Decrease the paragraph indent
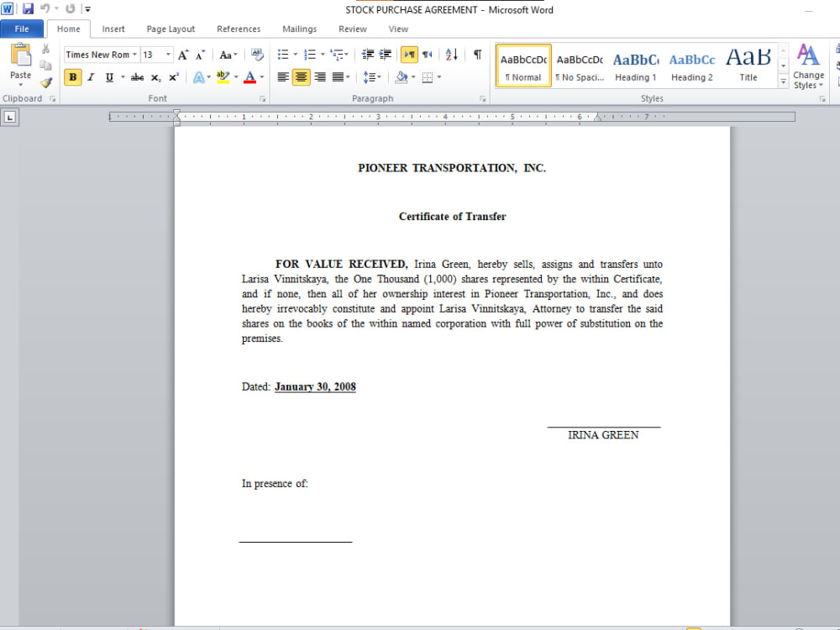 coord(369,53)
